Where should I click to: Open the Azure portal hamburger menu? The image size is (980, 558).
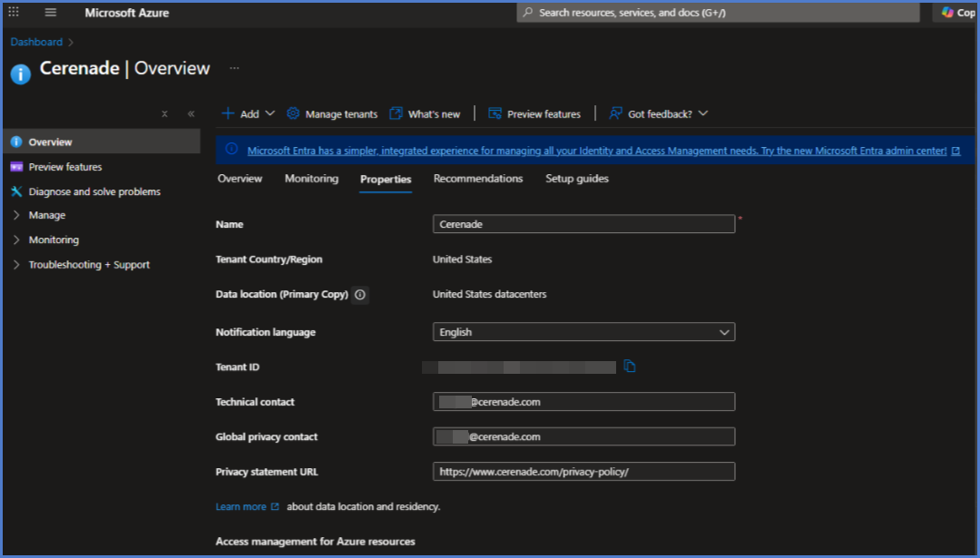(50, 13)
